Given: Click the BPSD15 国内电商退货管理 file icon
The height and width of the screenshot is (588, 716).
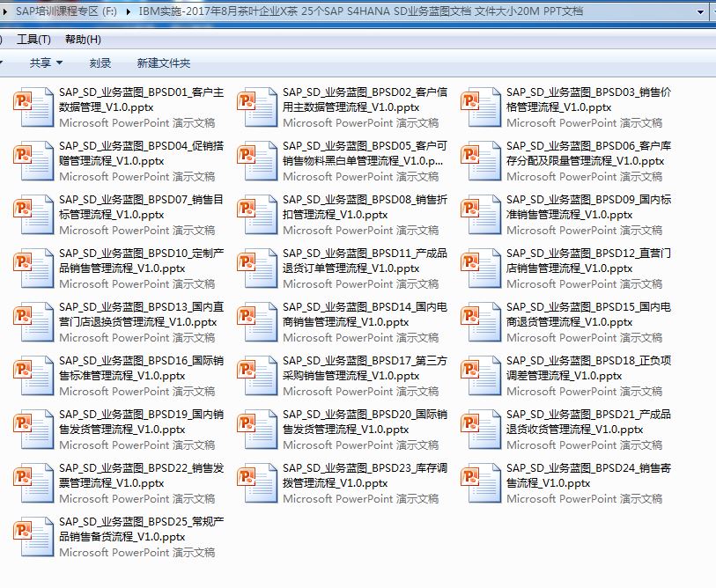Looking at the screenshot, I should 481,322.
